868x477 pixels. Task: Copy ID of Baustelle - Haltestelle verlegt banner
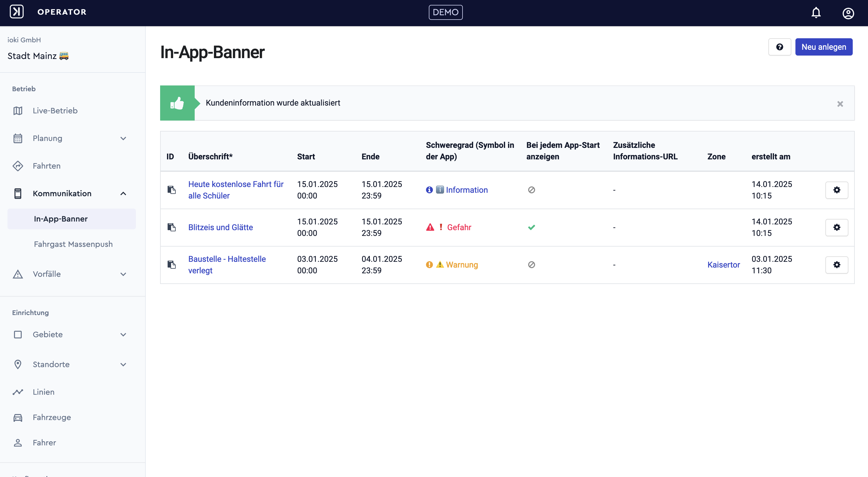tap(172, 265)
